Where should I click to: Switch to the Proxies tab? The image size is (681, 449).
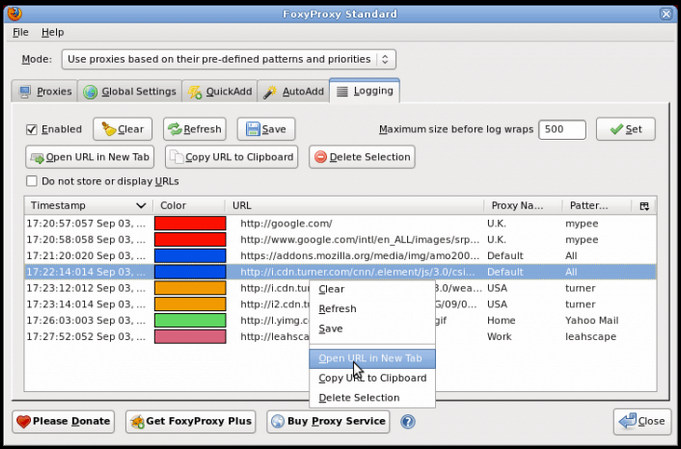click(45, 92)
